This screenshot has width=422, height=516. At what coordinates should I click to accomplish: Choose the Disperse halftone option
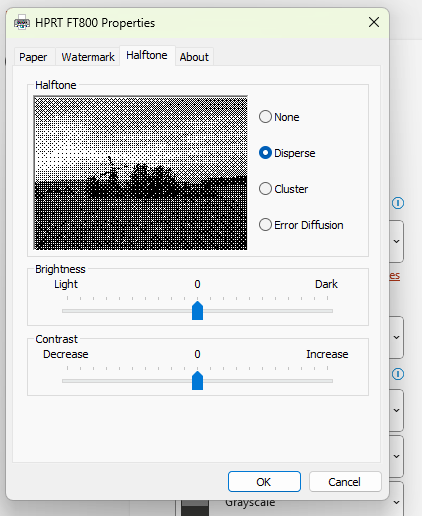coord(287,153)
